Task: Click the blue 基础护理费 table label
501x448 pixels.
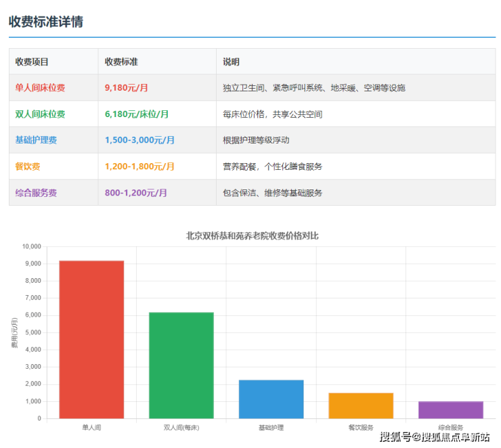Action: pyautogui.click(x=36, y=140)
